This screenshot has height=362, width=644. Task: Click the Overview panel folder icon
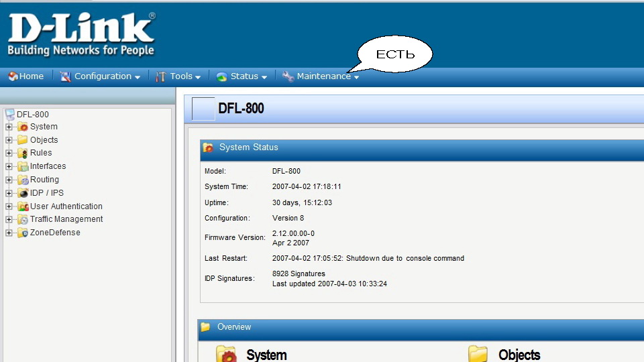[x=205, y=327]
